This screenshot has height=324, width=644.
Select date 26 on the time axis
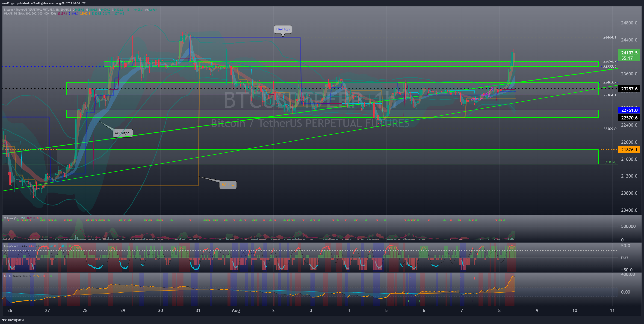pyautogui.click(x=10, y=310)
